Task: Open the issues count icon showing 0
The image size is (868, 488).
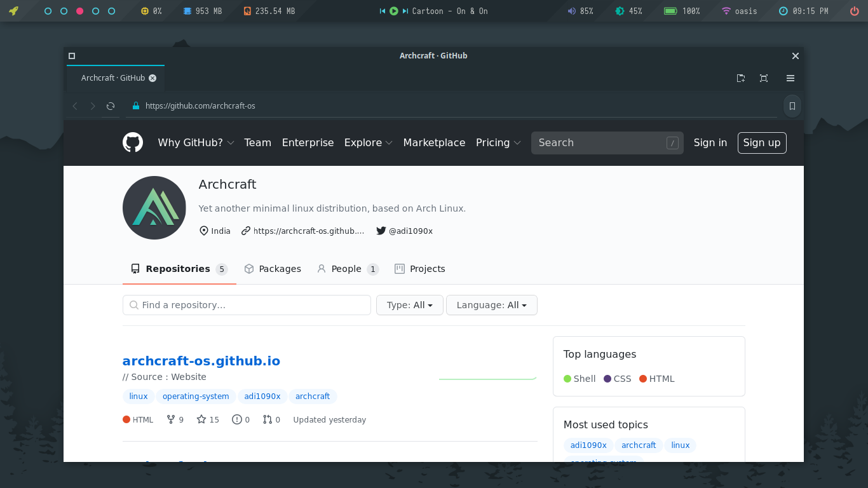Action: [241, 419]
